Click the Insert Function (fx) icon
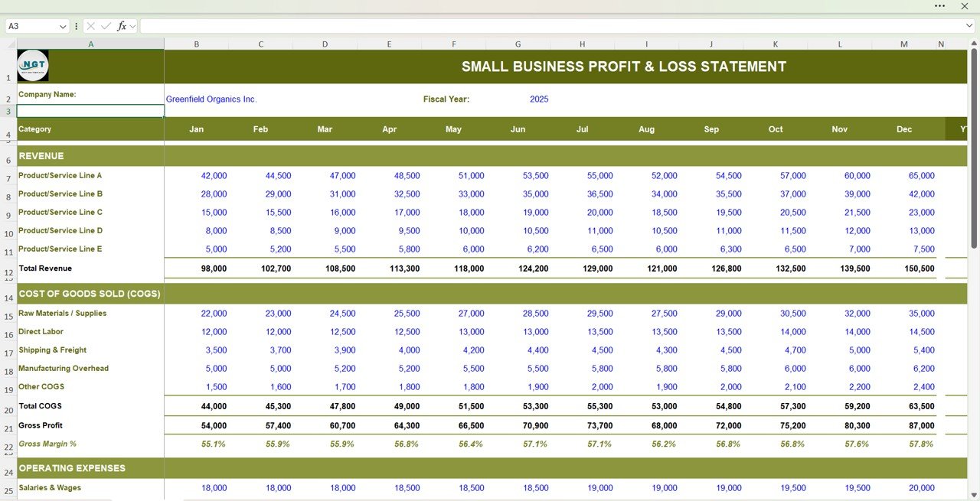The width and height of the screenshot is (980, 501). 121,25
